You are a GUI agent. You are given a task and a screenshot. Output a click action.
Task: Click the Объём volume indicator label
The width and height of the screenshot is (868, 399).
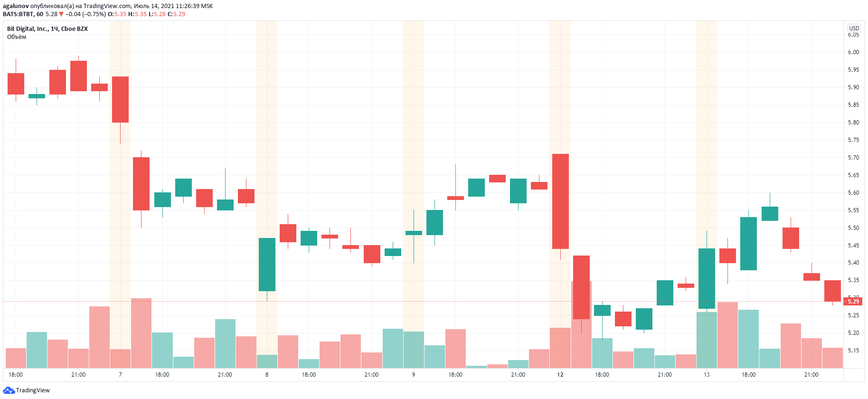tap(17, 37)
